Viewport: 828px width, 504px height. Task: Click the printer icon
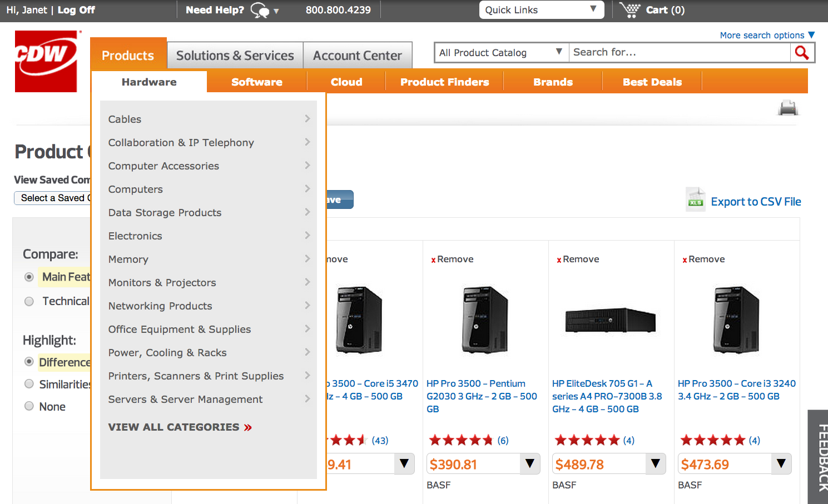click(788, 108)
